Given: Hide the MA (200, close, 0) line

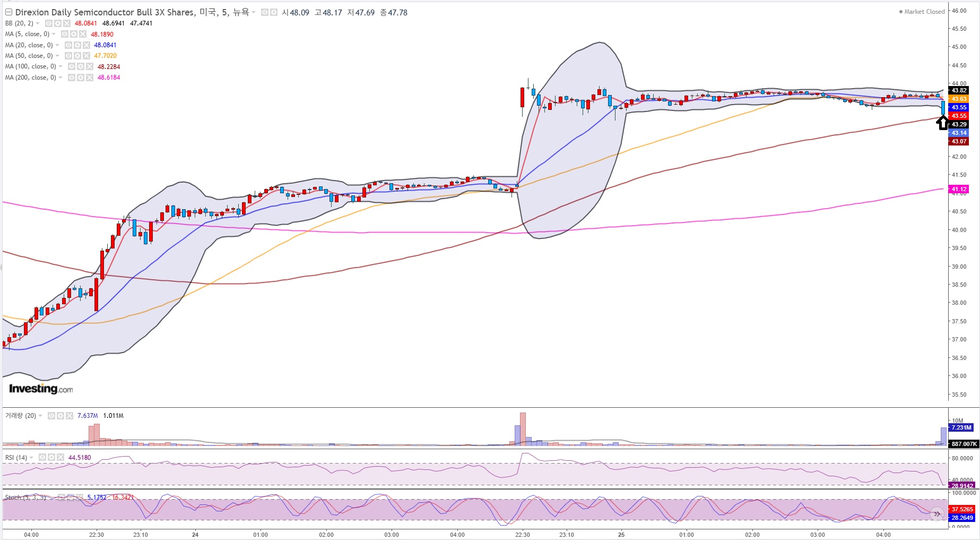Looking at the screenshot, I should click(x=72, y=78).
